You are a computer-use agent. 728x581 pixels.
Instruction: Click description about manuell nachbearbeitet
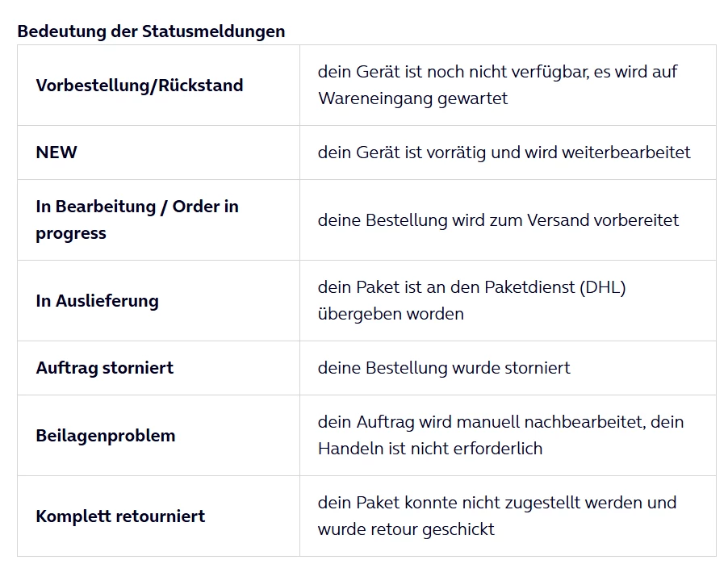[x=501, y=435]
